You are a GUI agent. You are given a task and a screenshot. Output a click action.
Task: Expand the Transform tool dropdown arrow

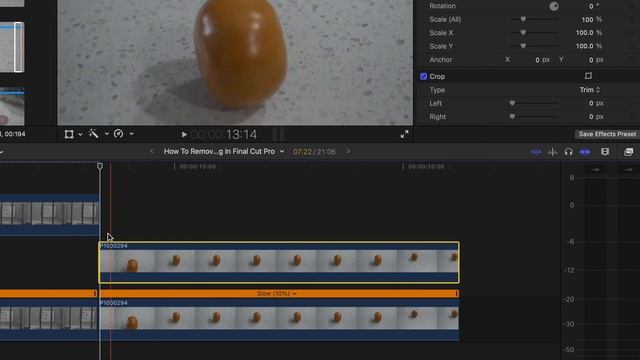(80, 134)
